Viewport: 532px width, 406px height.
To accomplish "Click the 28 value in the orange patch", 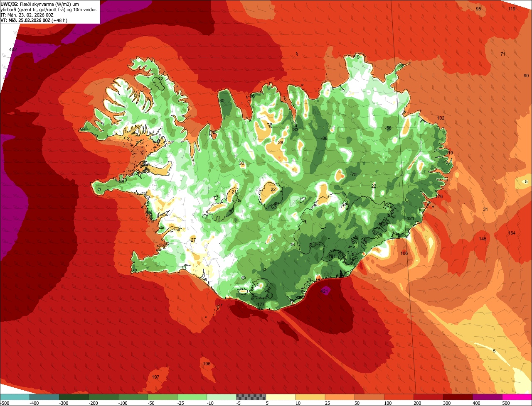I will point(281,142).
